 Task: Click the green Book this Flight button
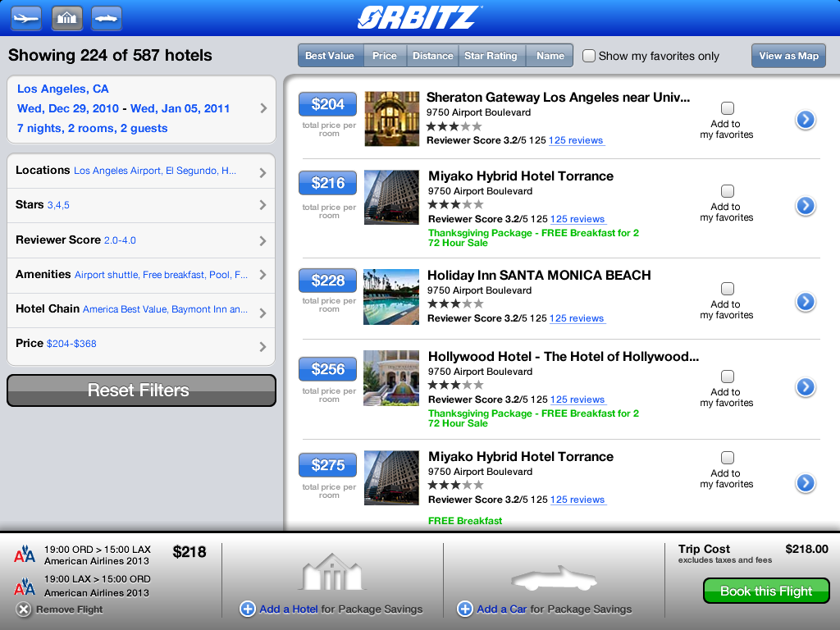(x=766, y=591)
